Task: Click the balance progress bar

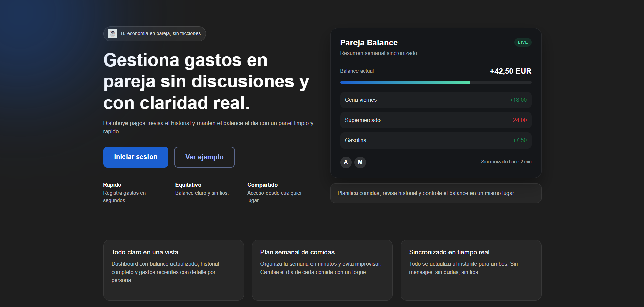Action: click(x=435, y=82)
